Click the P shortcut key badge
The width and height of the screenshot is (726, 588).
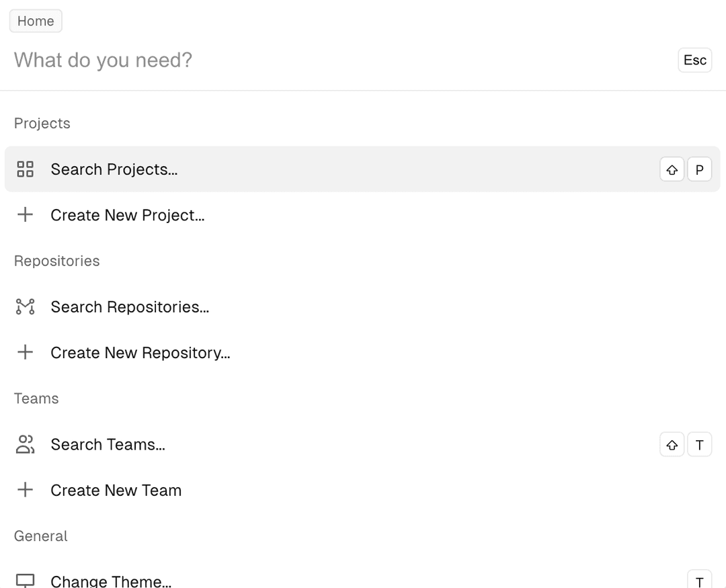pos(699,170)
